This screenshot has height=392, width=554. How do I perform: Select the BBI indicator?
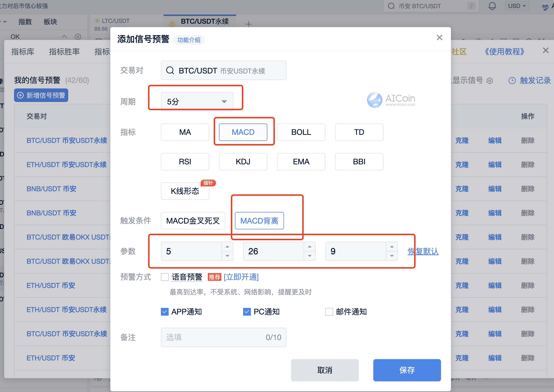click(x=359, y=162)
